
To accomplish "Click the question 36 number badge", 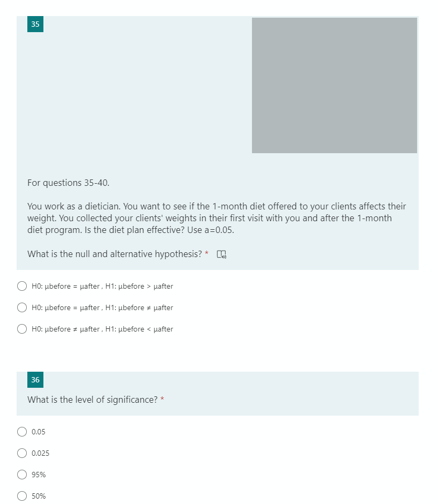I will [x=35, y=380].
